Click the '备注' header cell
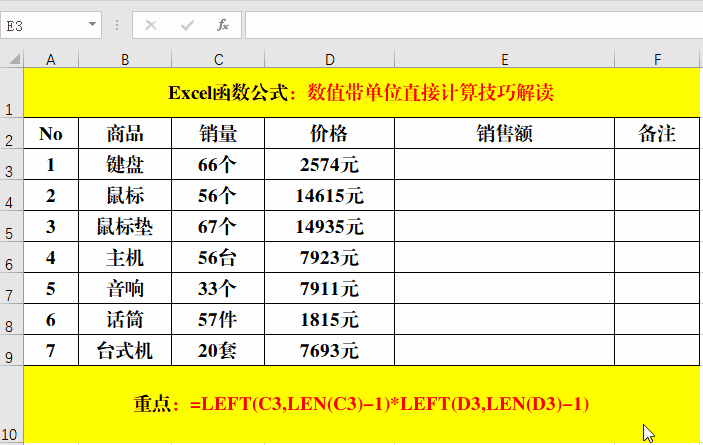 tap(657, 134)
